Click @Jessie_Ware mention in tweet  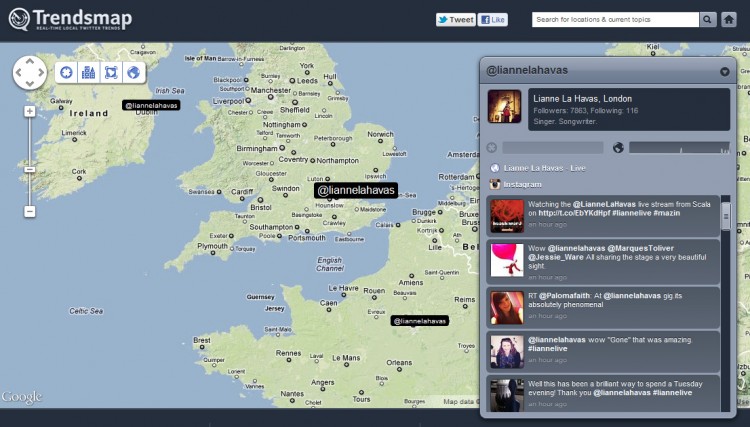tap(556, 257)
